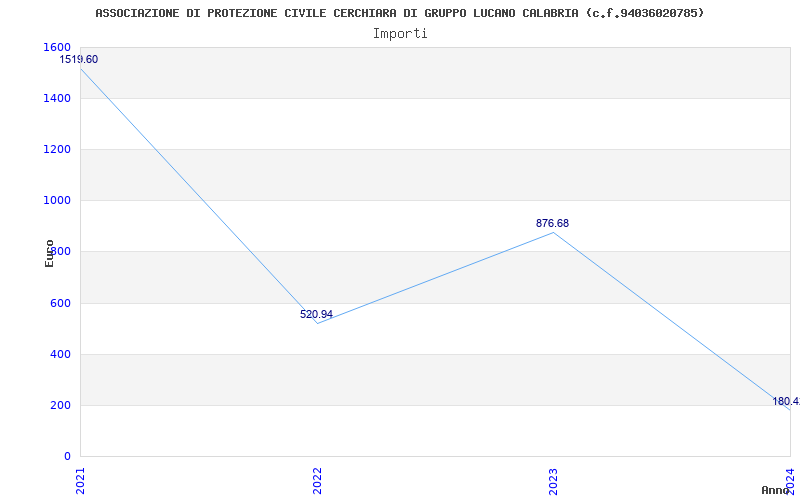Click the 1000 y-axis tick label
Screen dimensions: 800x500
(x=57, y=201)
